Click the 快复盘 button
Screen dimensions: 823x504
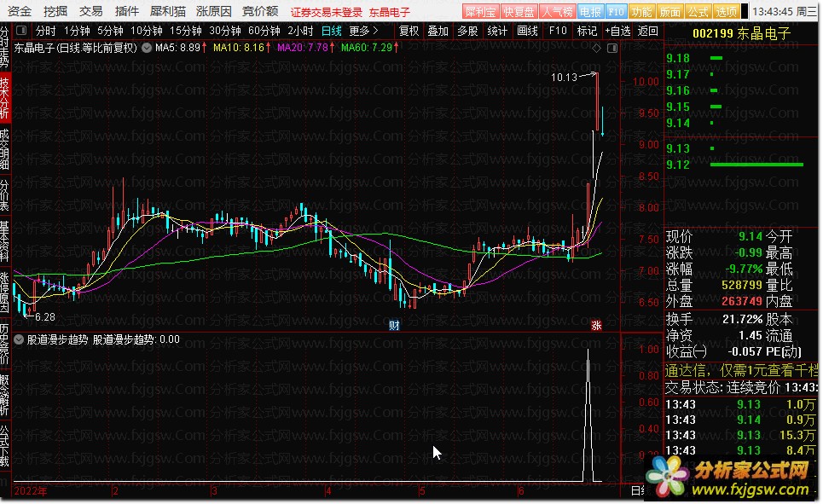519,12
